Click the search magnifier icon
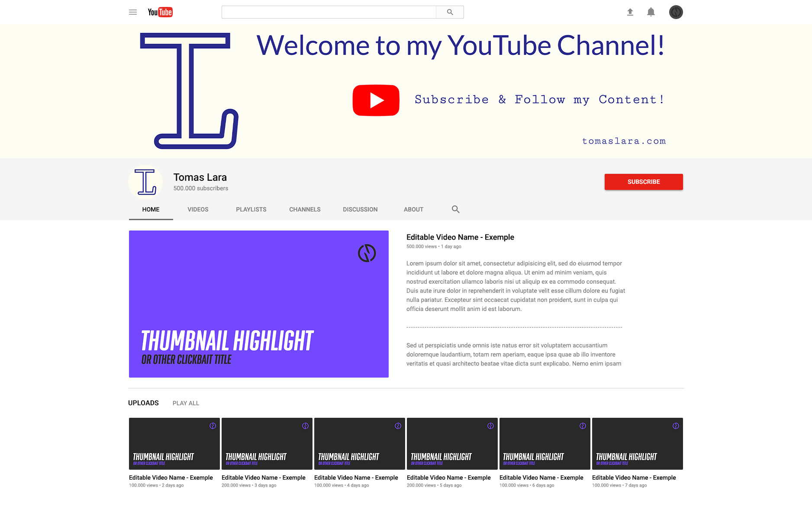This screenshot has height=519, width=812. [450, 12]
